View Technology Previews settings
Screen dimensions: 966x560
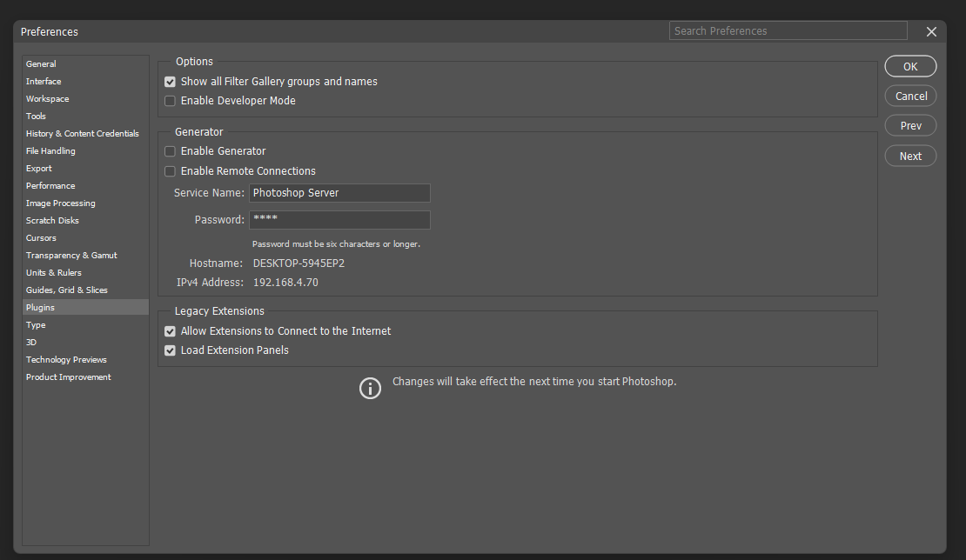click(66, 359)
